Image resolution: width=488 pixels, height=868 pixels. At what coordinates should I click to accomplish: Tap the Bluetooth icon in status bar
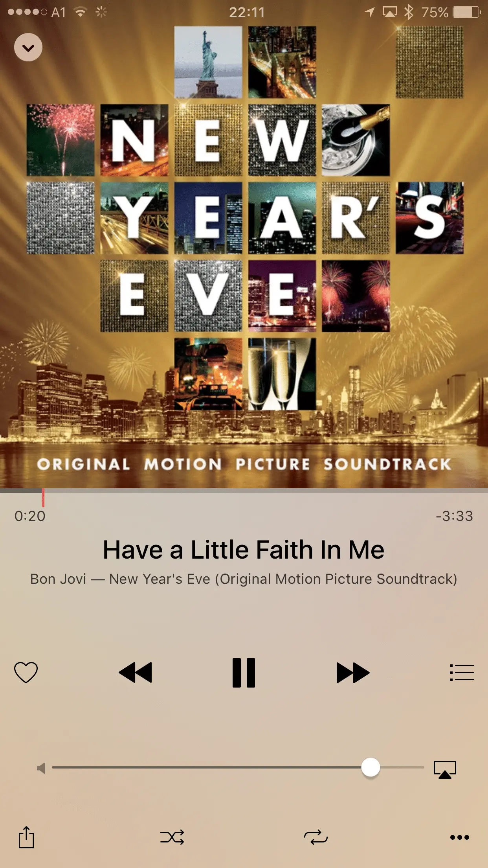(x=409, y=12)
